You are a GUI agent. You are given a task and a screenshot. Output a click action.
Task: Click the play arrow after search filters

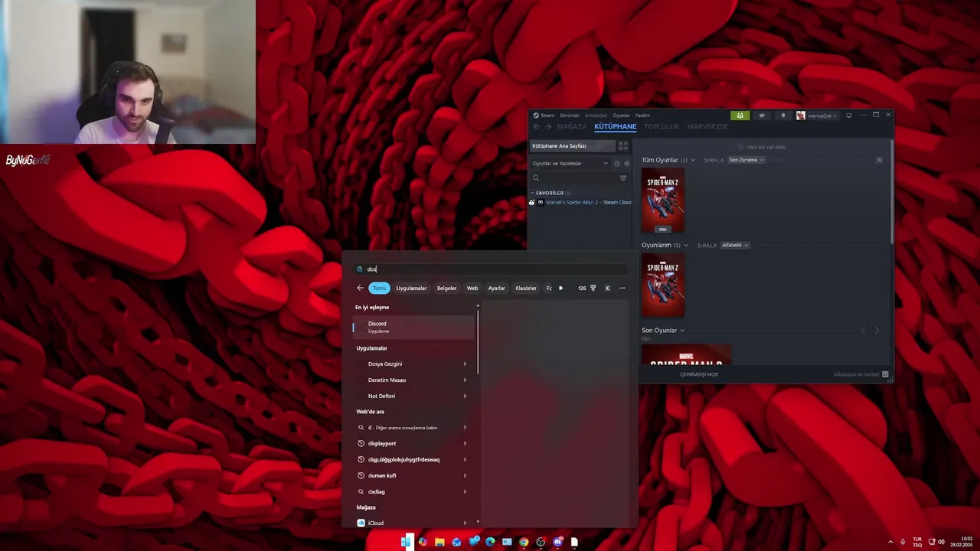560,289
